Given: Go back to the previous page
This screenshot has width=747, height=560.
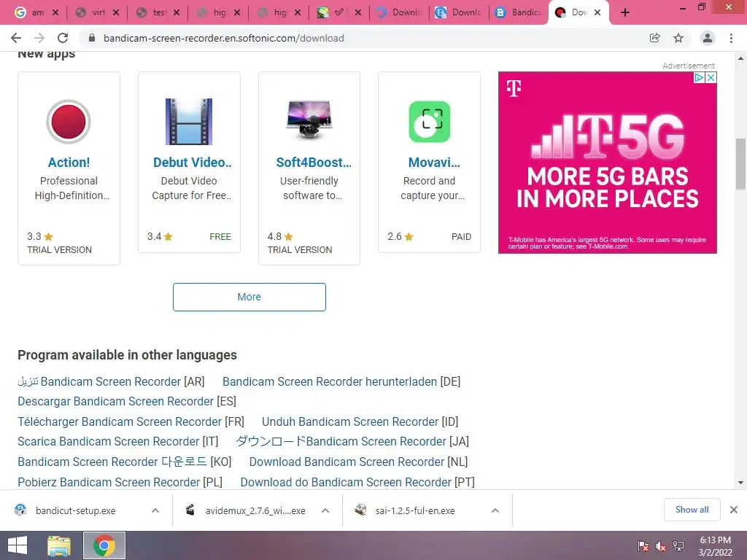Looking at the screenshot, I should 16,38.
